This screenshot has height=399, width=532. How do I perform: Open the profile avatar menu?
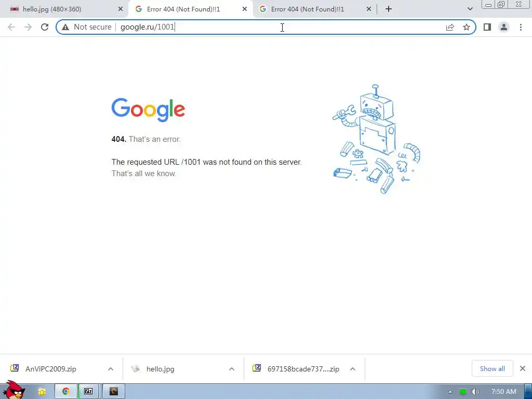click(x=504, y=27)
